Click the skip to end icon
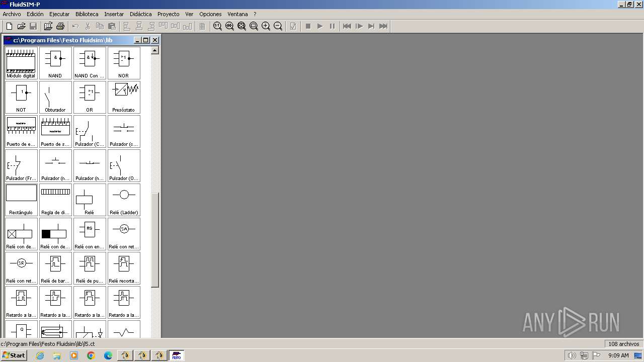This screenshot has height=362, width=644. tap(383, 26)
